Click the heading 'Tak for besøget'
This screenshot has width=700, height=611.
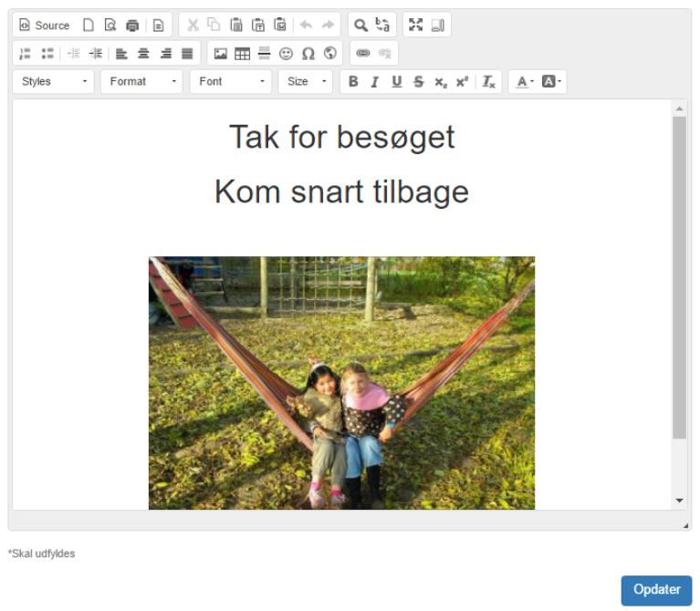tap(342, 137)
